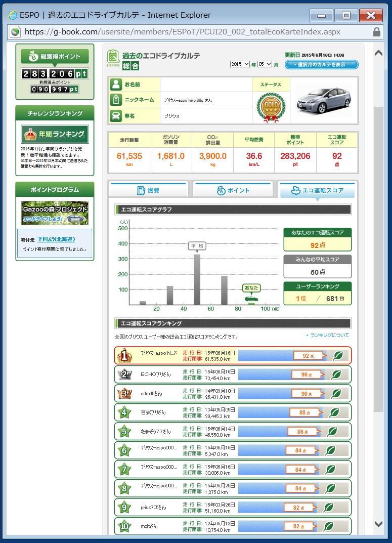Click the person icon beside お名前
Image resolution: width=392 pixels, height=543 pixels.
click(x=116, y=84)
